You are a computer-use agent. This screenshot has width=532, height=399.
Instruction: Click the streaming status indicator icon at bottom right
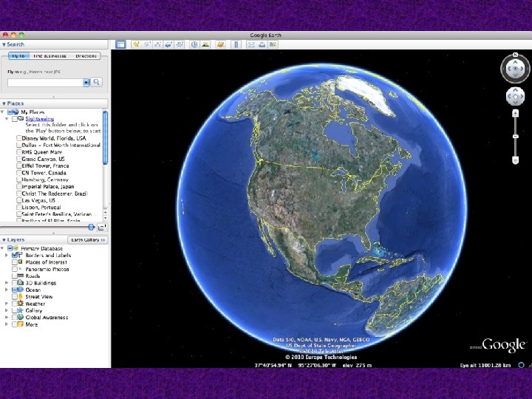[x=522, y=365]
